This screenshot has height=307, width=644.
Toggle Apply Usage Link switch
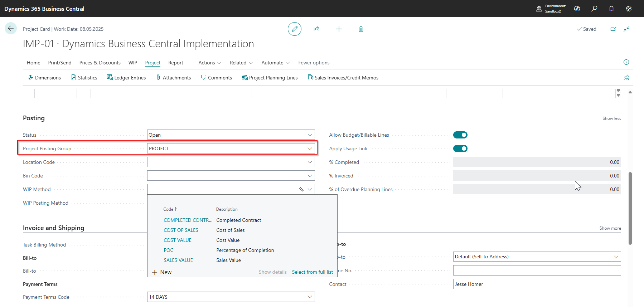click(x=460, y=148)
